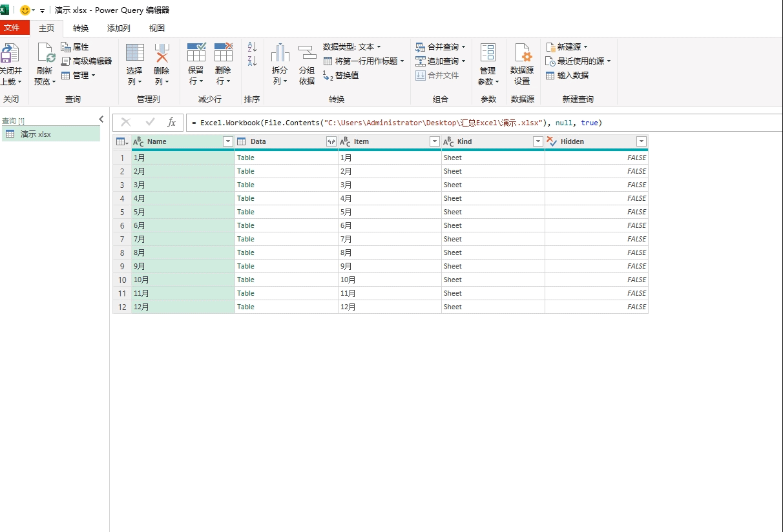Click the Group By (分组依据) icon
The width and height of the screenshot is (783, 532).
pyautogui.click(x=307, y=53)
